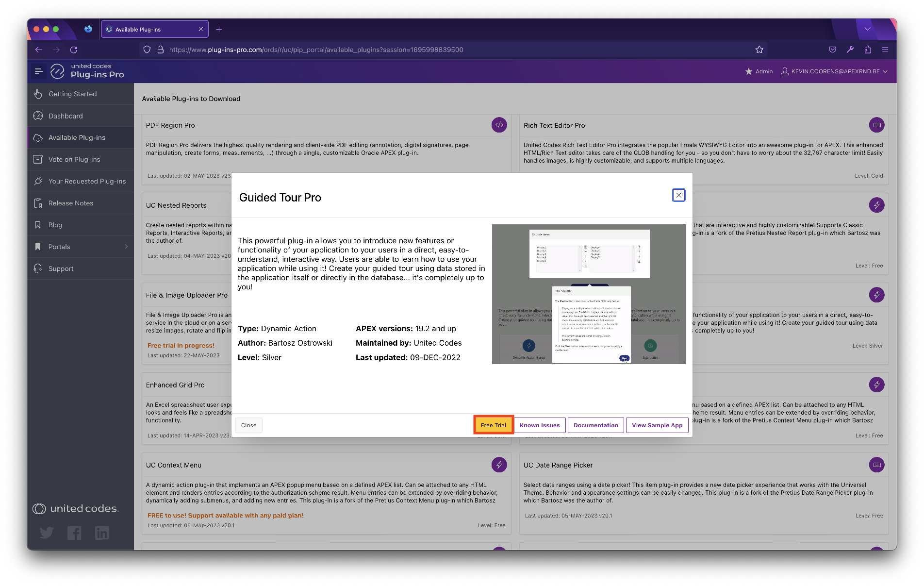Viewport: 924px width, 586px height.
Task: Open the KEVIN.COORENS user dropdown
Action: 834,71
